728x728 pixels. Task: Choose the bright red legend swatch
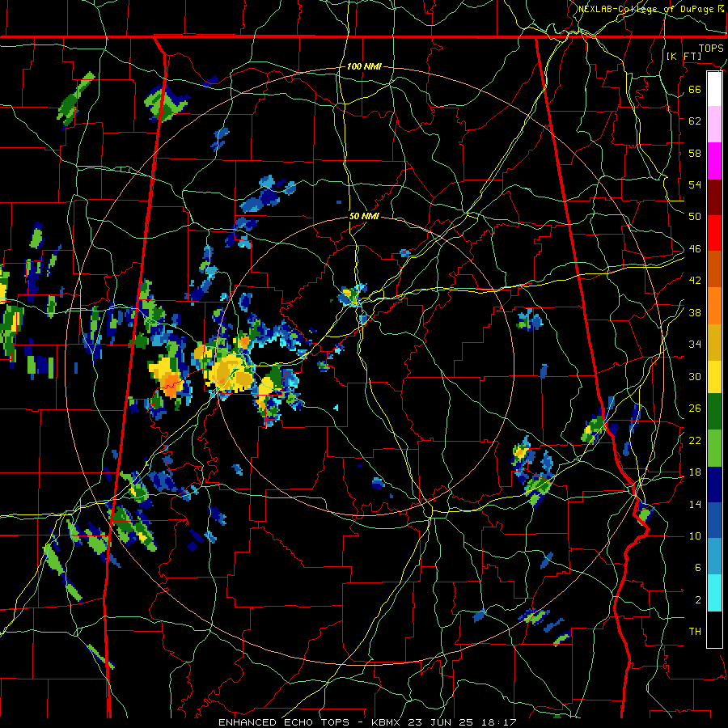click(x=714, y=233)
